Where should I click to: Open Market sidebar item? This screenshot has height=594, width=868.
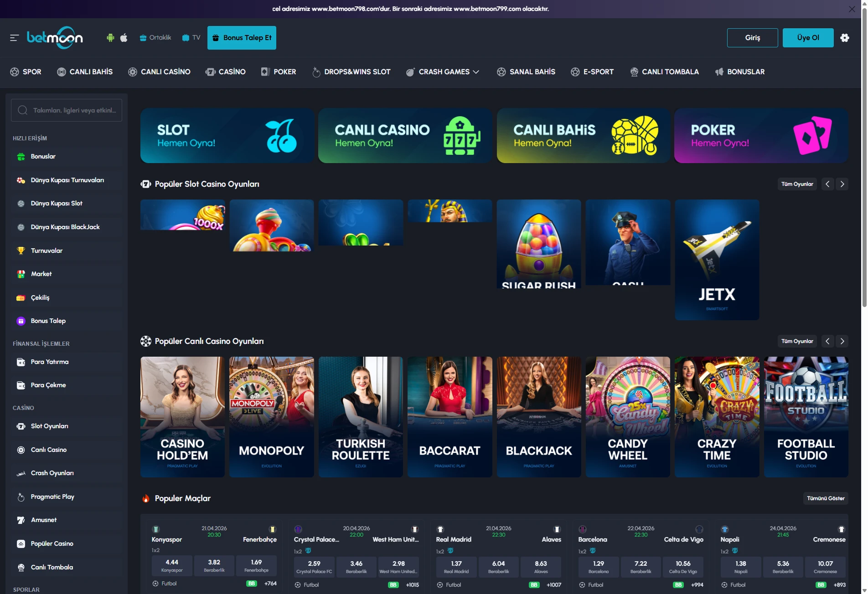[x=67, y=274]
